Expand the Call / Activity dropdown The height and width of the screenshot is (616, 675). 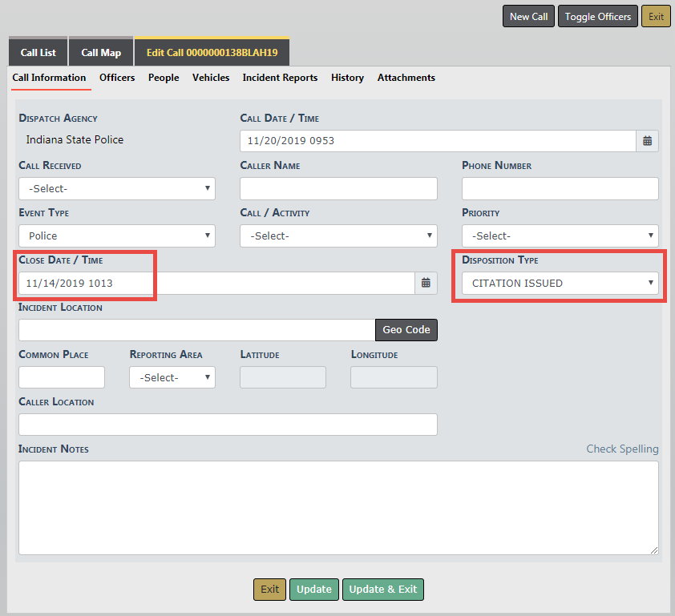338,236
